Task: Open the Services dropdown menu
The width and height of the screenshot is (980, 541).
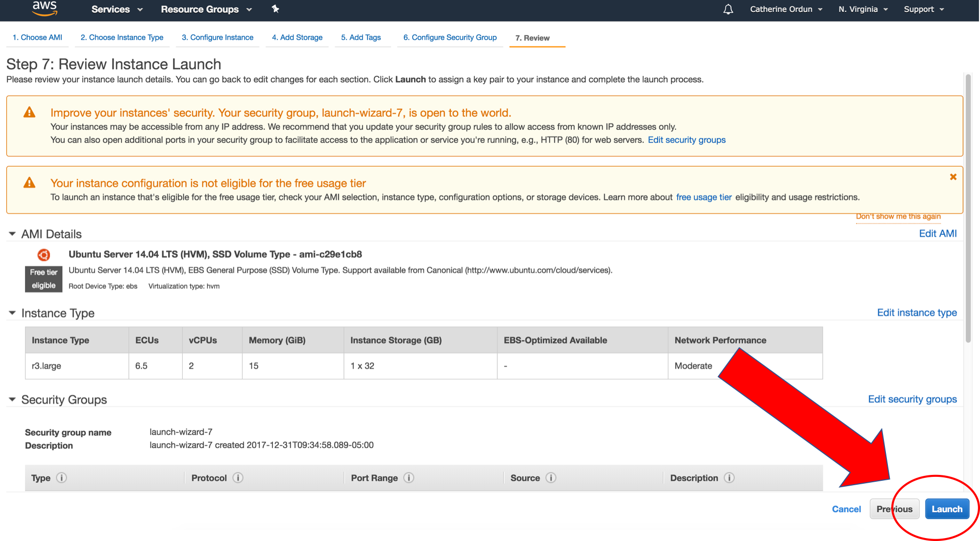Action: 117,9
